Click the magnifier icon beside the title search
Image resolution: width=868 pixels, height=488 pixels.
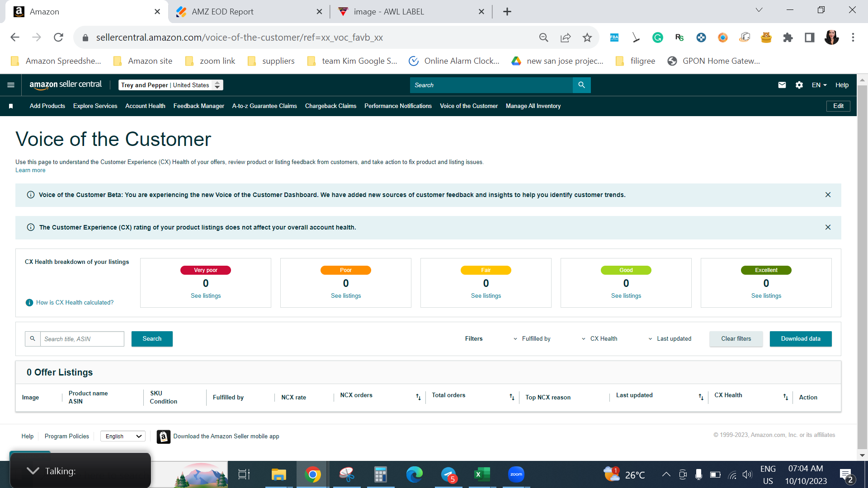(x=33, y=339)
